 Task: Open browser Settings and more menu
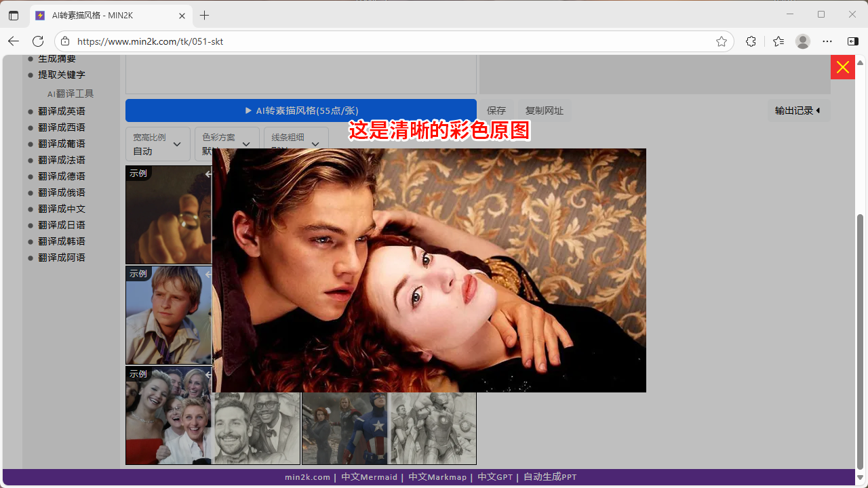tap(827, 41)
